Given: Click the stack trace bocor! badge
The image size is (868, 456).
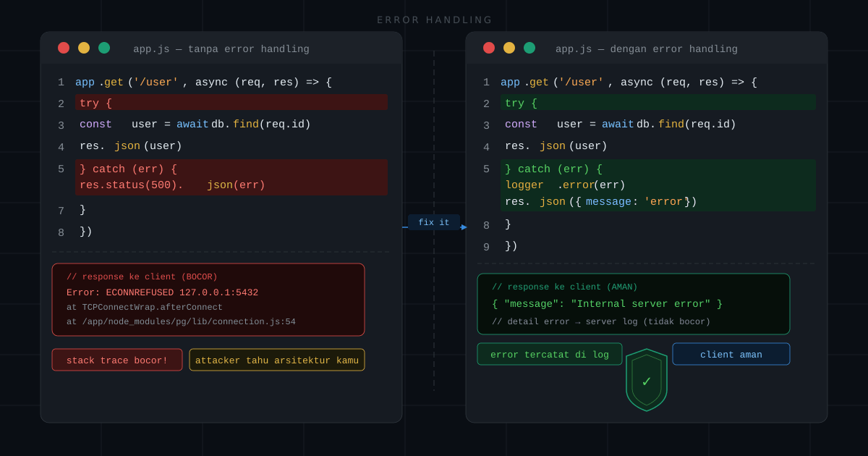Looking at the screenshot, I should 117,360.
